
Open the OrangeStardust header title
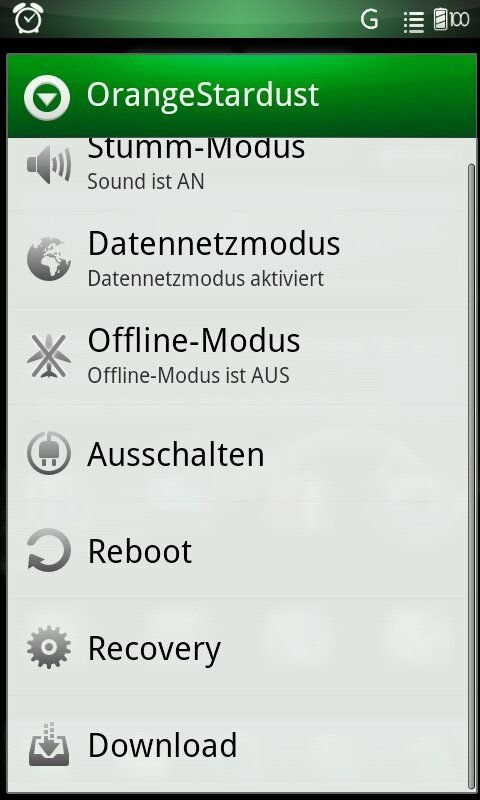[x=203, y=95]
